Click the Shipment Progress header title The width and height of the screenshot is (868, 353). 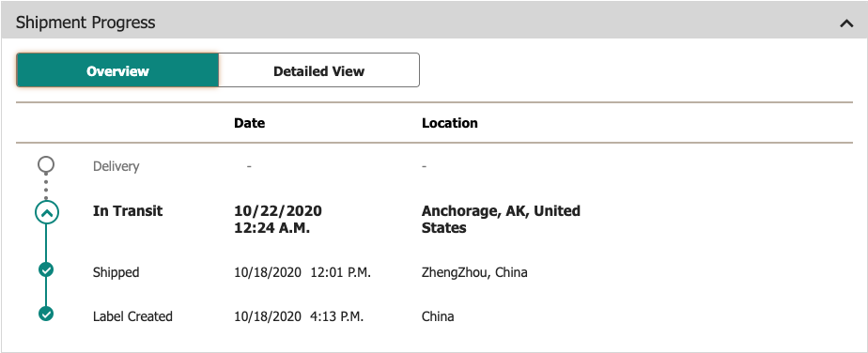(x=85, y=23)
